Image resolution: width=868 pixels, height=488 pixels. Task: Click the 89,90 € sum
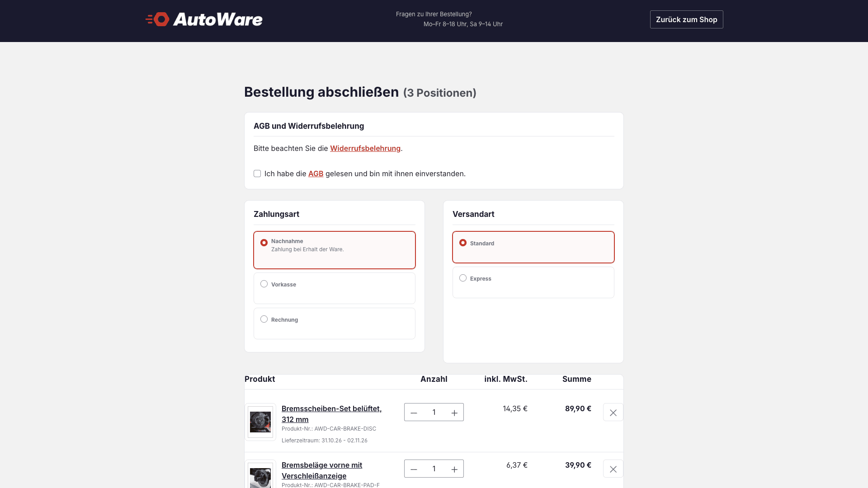578,408
